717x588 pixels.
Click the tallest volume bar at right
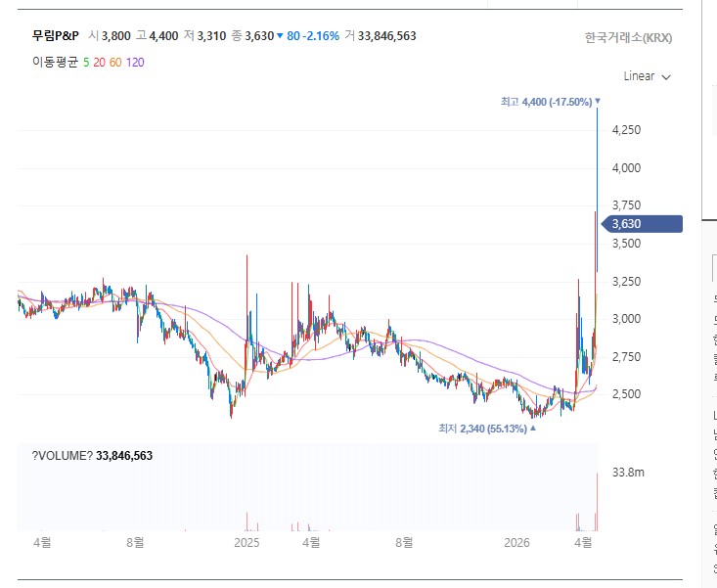598,502
